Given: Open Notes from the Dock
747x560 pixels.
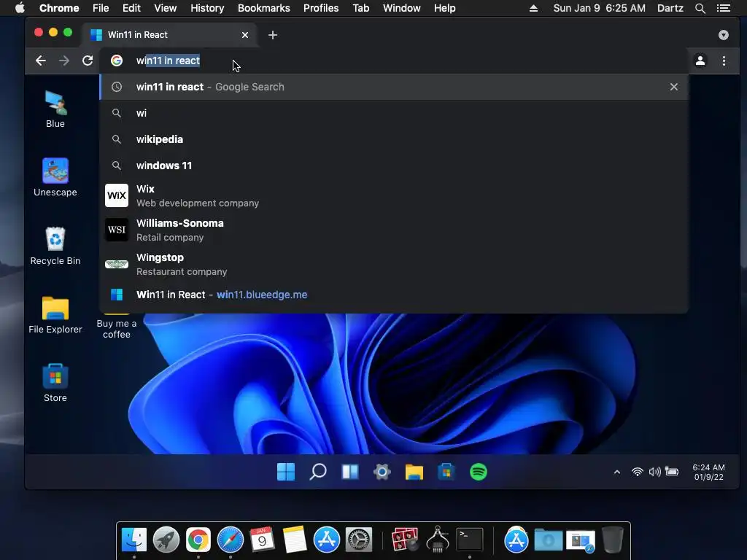Looking at the screenshot, I should coord(295,540).
